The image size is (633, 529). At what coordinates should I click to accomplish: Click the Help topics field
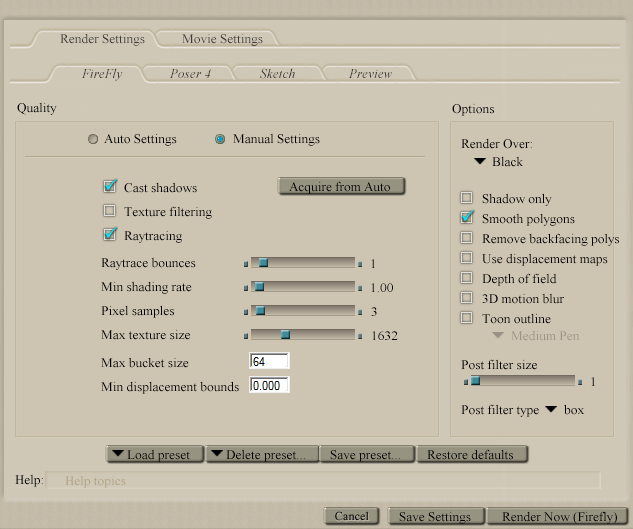(323, 481)
